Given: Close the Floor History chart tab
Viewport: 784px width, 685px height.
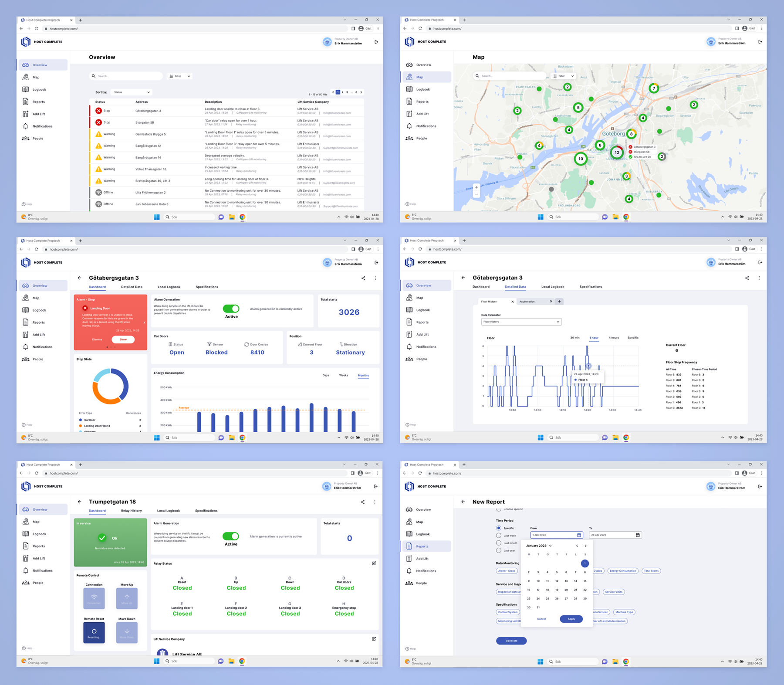Looking at the screenshot, I should (513, 302).
